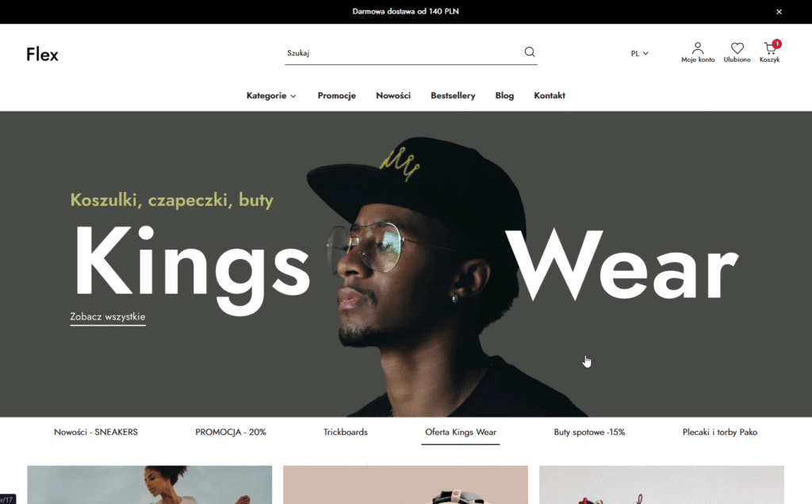Dismiss the free delivery banner
The image size is (812, 504).
tap(779, 11)
